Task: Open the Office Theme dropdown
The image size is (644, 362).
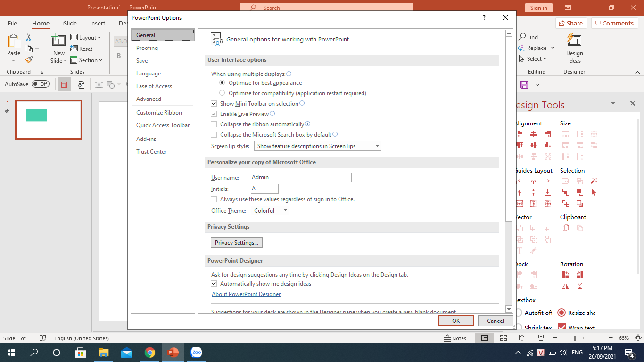Action: (x=270, y=211)
